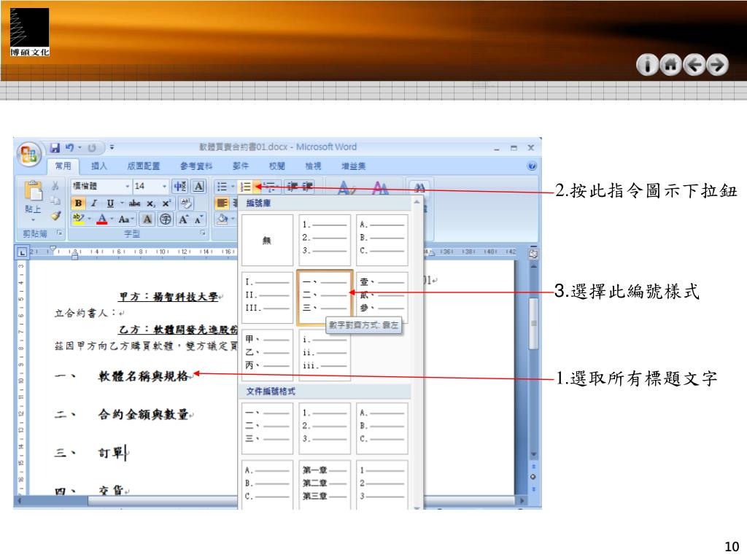Pick the 第一章 第二章 document numbering format
This screenshot has height=560, width=747.
[x=325, y=485]
